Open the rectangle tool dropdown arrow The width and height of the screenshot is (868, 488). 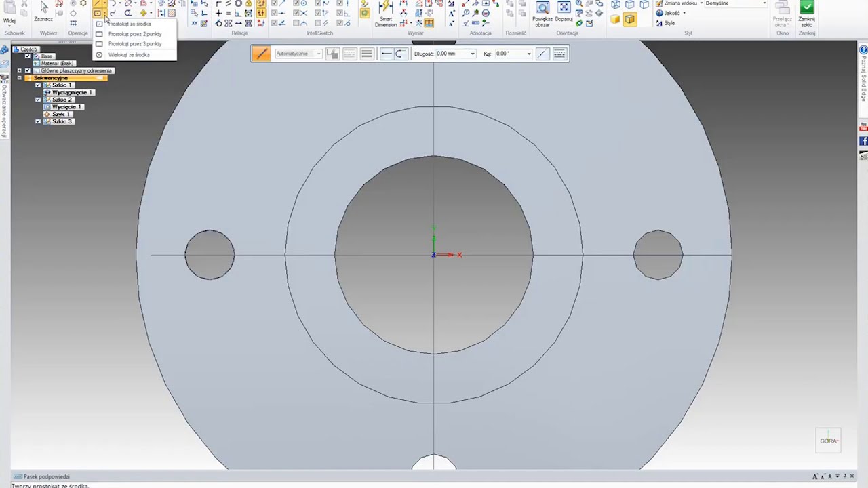click(104, 13)
